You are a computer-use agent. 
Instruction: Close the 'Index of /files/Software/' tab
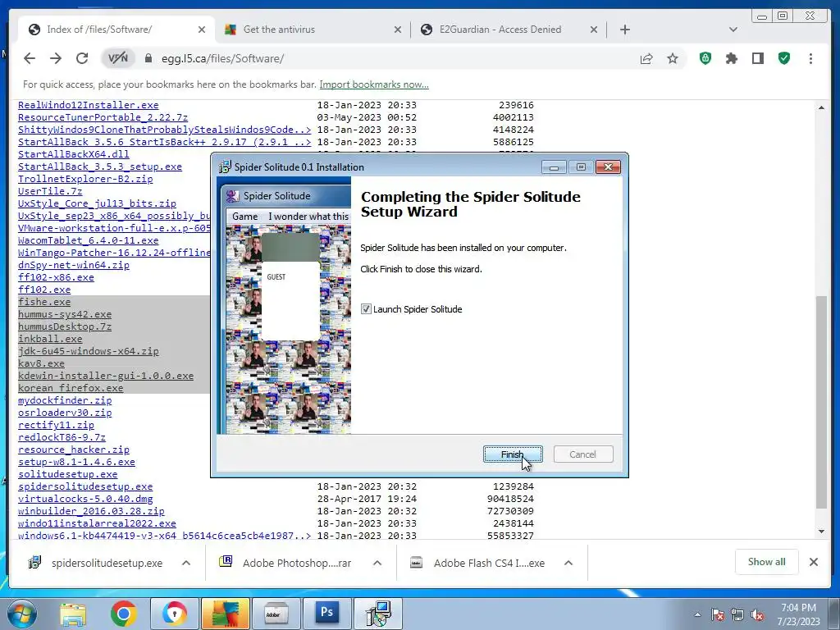tap(202, 30)
